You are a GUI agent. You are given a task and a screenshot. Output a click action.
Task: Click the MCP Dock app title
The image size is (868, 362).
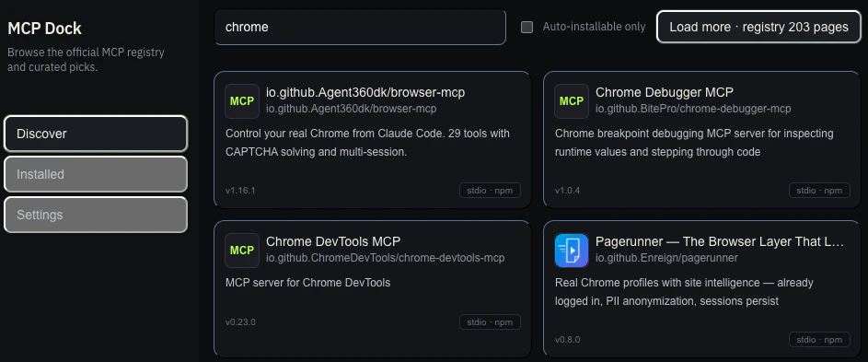pos(44,29)
